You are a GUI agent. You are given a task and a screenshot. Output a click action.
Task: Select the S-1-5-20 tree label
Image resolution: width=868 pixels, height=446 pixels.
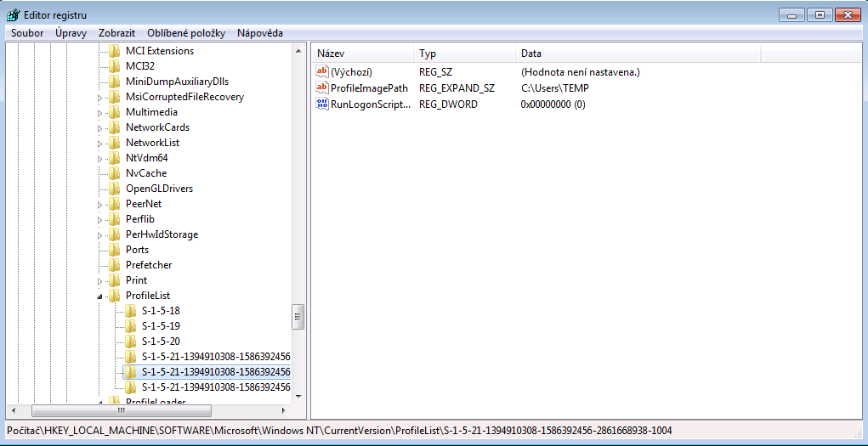[x=161, y=342]
